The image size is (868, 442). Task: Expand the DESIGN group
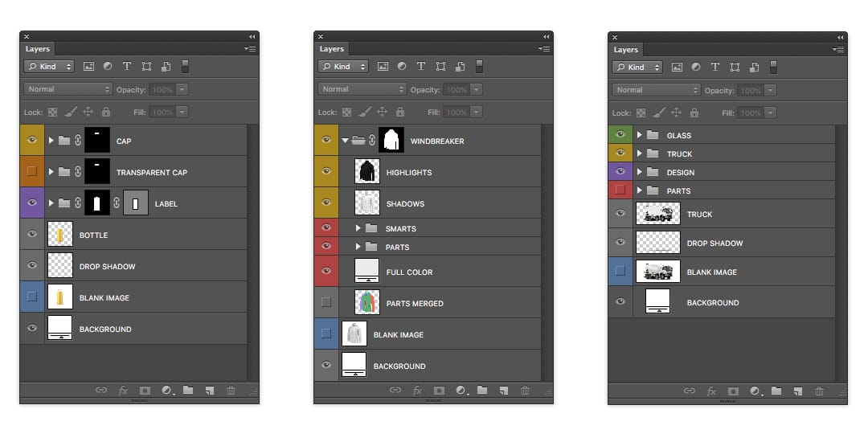coord(640,172)
